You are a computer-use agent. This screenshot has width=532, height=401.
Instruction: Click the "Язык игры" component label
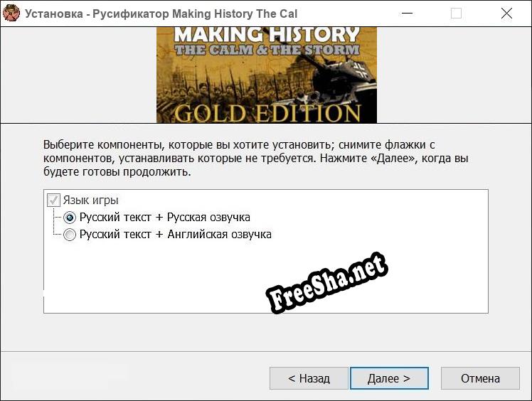(90, 200)
